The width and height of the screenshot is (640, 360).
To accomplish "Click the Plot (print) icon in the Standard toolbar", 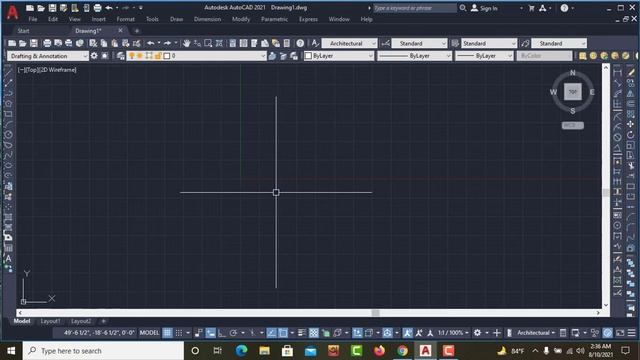I will pyautogui.click(x=47, y=43).
